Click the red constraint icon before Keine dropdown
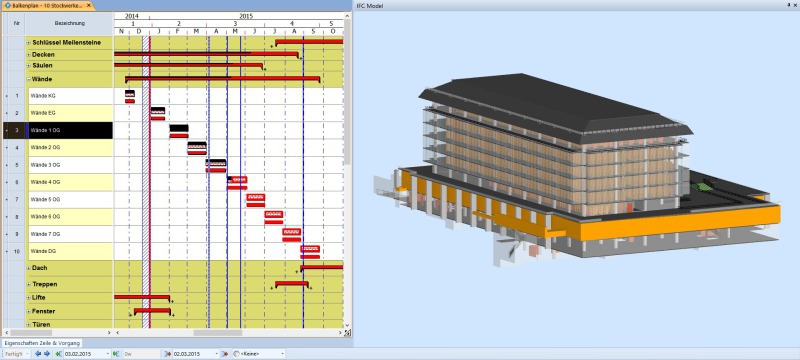Screen dimensions: 800x360 [x=225, y=353]
